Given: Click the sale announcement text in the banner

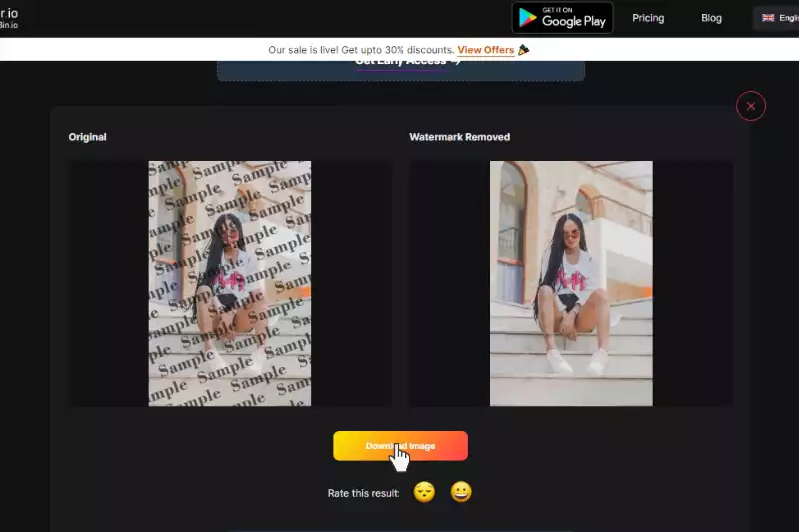Looking at the screenshot, I should [x=362, y=50].
